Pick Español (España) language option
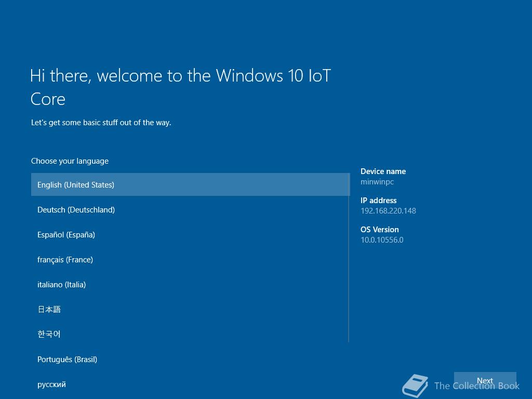532x399 pixels. 190,234
